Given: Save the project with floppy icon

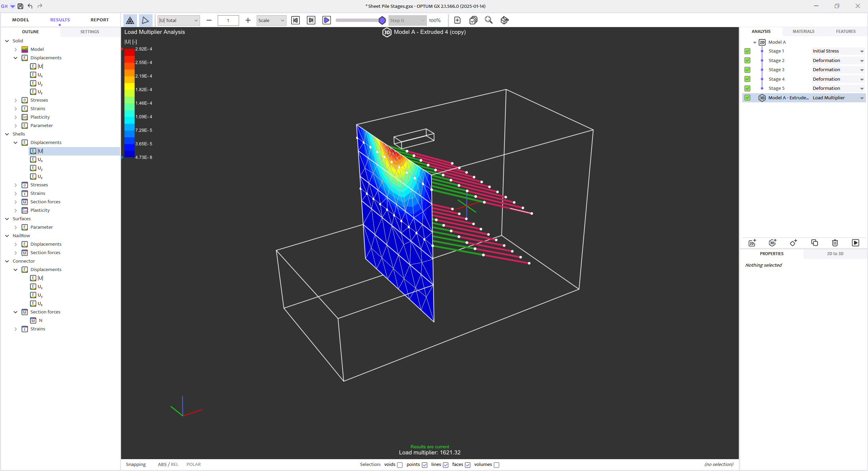Looking at the screenshot, I should coord(20,6).
